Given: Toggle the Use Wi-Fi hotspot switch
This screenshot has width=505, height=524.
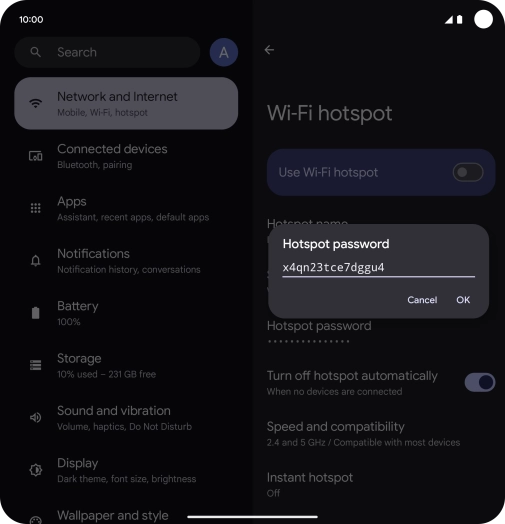Looking at the screenshot, I should click(468, 172).
